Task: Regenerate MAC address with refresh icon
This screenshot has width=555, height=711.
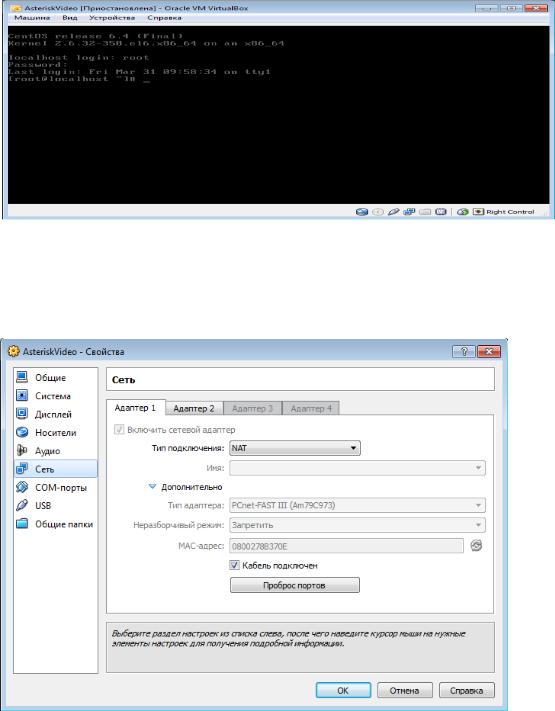Action: [476, 545]
